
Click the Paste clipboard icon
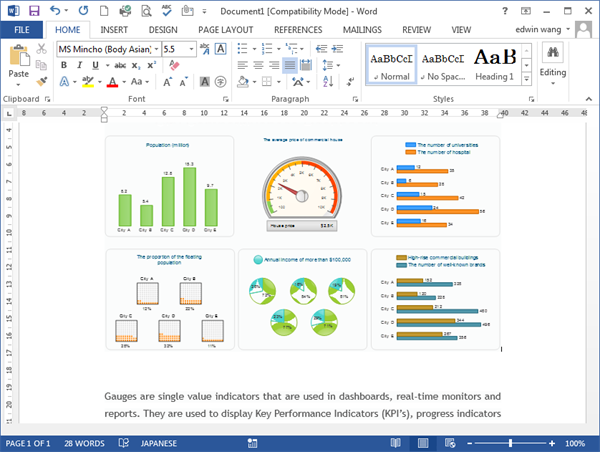(x=18, y=58)
